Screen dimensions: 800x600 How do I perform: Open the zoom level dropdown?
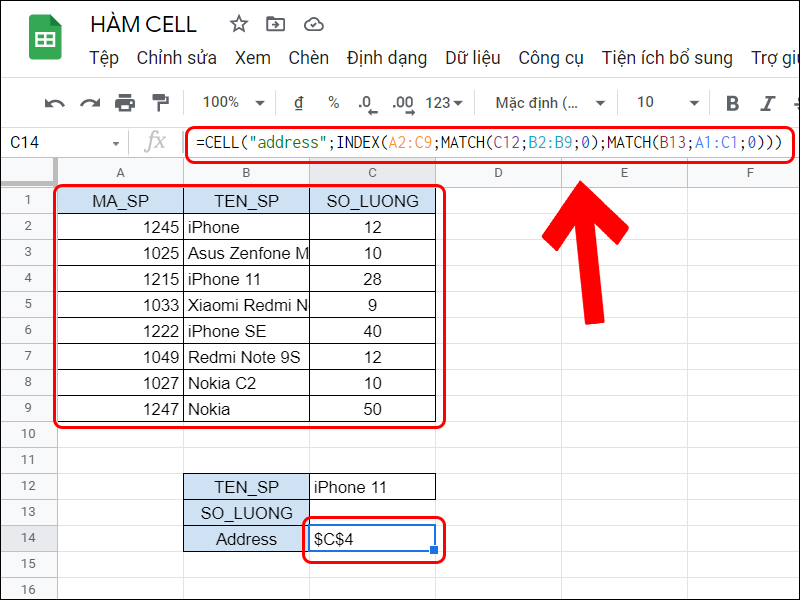click(228, 102)
